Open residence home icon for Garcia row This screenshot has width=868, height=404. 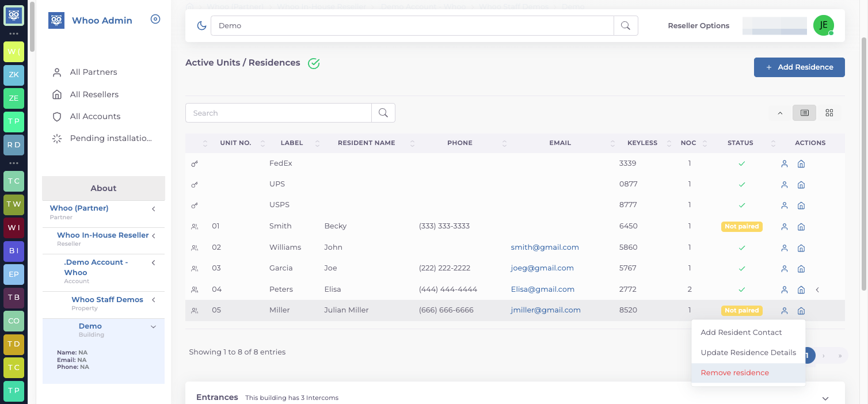(801, 269)
